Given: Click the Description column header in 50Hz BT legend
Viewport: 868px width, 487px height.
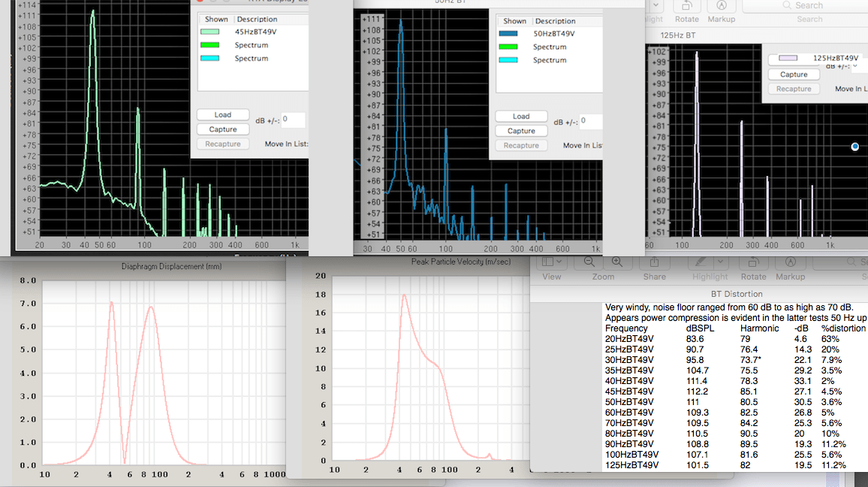Looking at the screenshot, I should coord(555,21).
